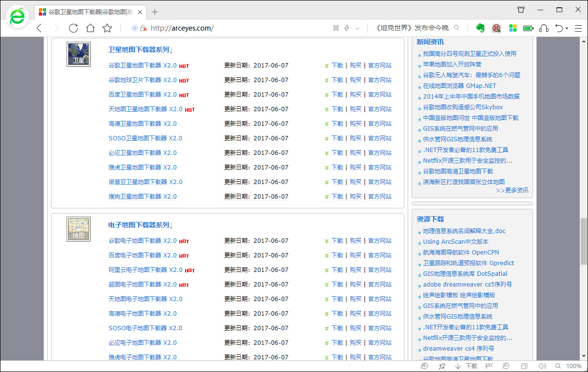
Task: Toggle mute with the speaker icon
Action: (x=543, y=366)
